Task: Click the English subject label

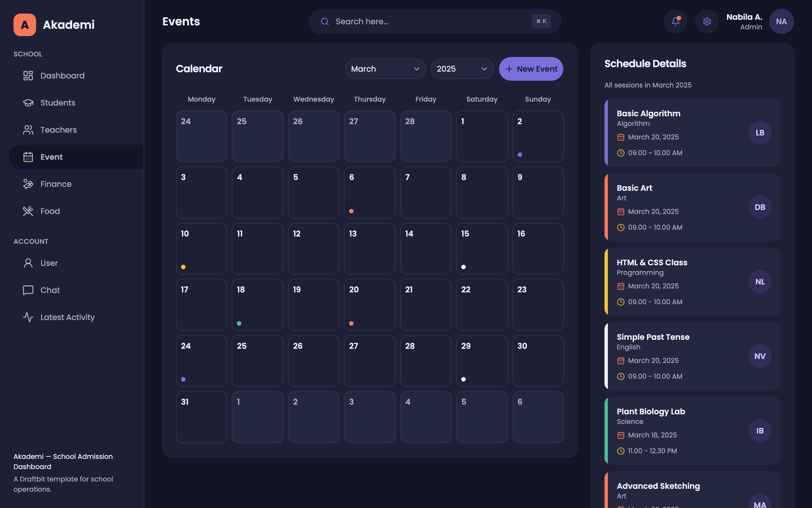Action: [x=628, y=347]
